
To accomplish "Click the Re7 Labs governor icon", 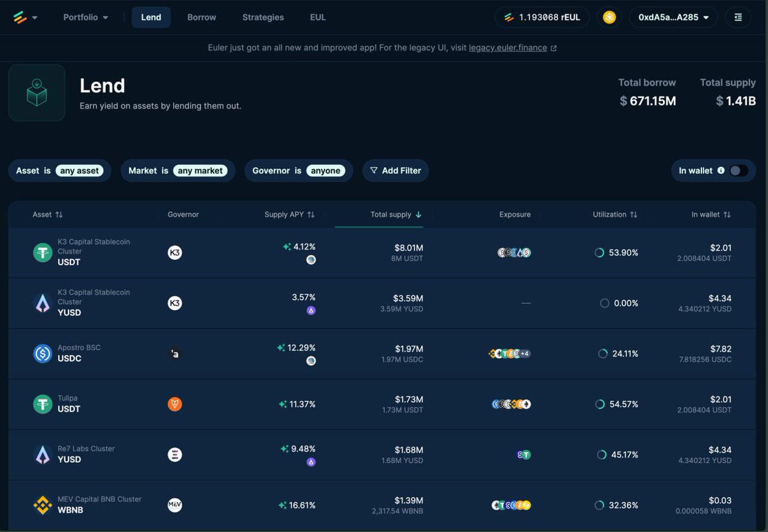I will [x=175, y=455].
